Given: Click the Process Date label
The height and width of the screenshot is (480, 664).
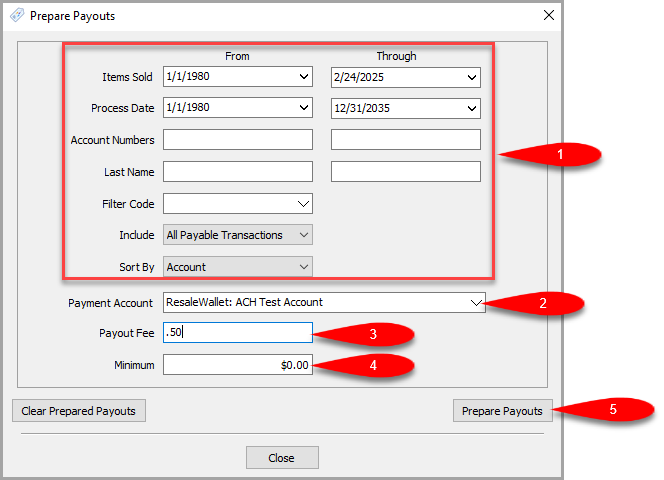Looking at the screenshot, I should tap(123, 108).
